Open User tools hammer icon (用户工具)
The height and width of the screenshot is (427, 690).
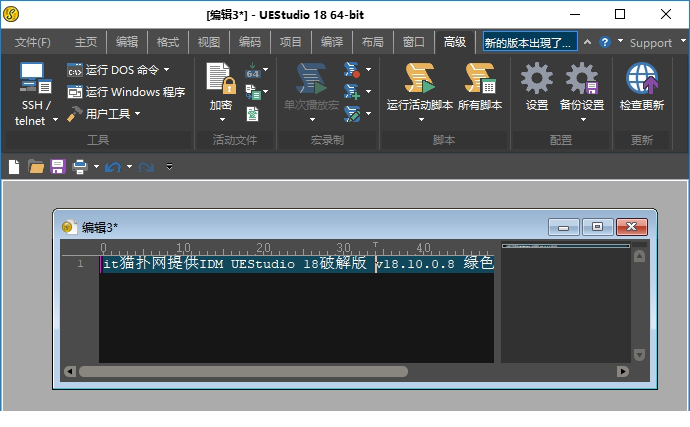click(x=74, y=114)
